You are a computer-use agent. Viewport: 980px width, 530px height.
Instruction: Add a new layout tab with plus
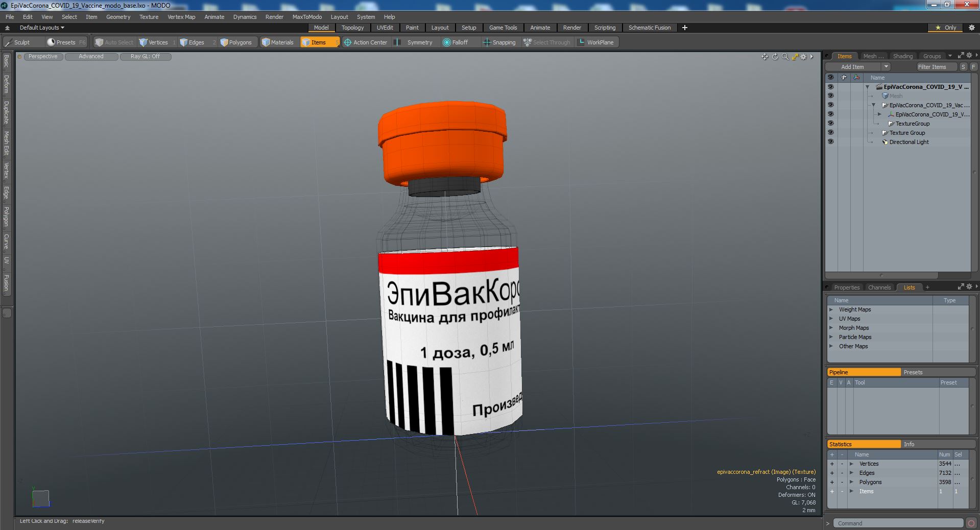pos(685,28)
